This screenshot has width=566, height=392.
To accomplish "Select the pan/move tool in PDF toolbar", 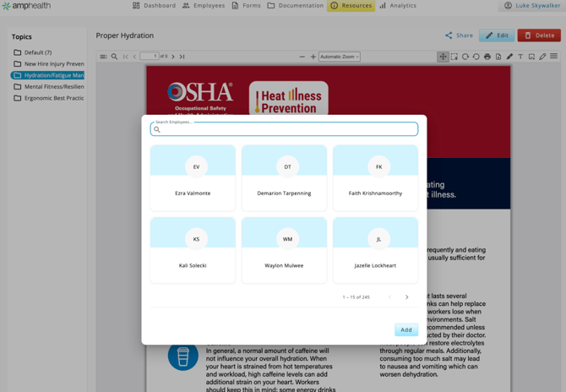I will pos(443,57).
